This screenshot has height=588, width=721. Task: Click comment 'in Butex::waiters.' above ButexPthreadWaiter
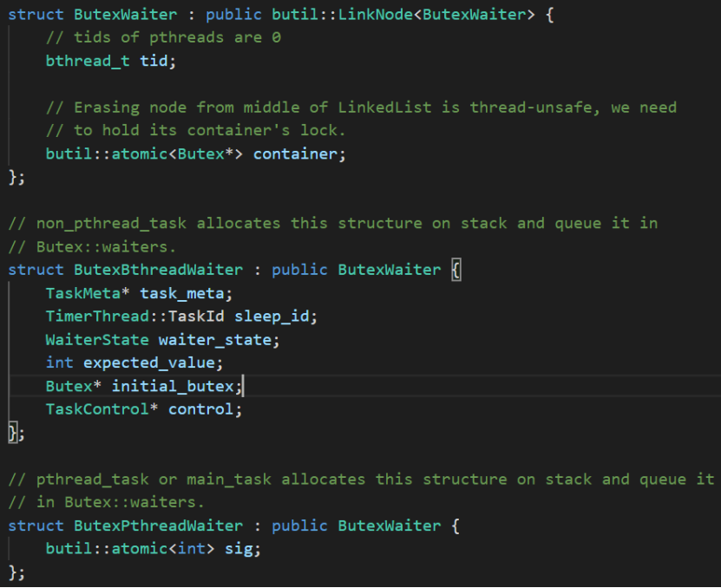106,502
